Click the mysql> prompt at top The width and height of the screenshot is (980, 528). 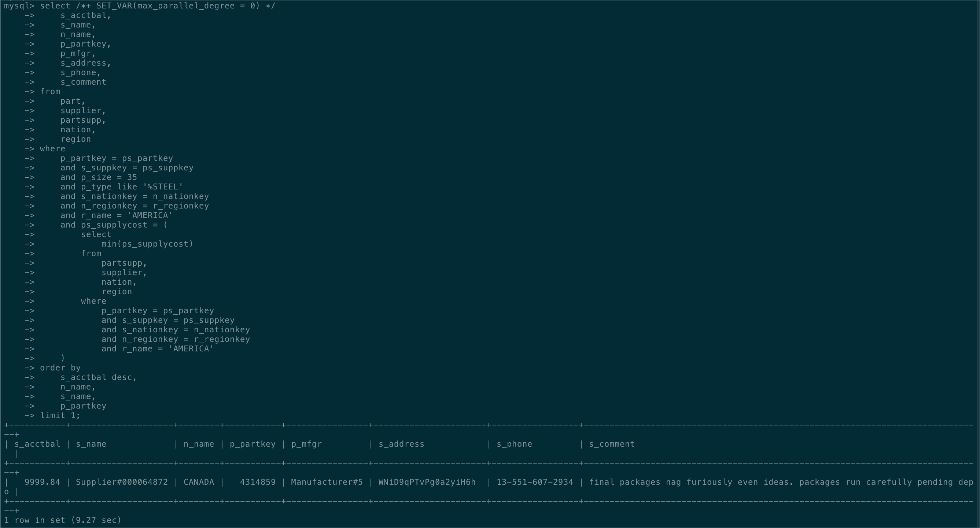19,6
